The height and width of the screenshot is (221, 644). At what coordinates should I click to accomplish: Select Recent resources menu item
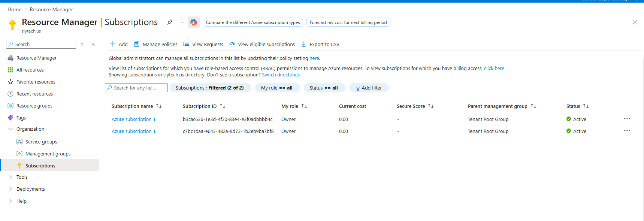click(x=34, y=94)
